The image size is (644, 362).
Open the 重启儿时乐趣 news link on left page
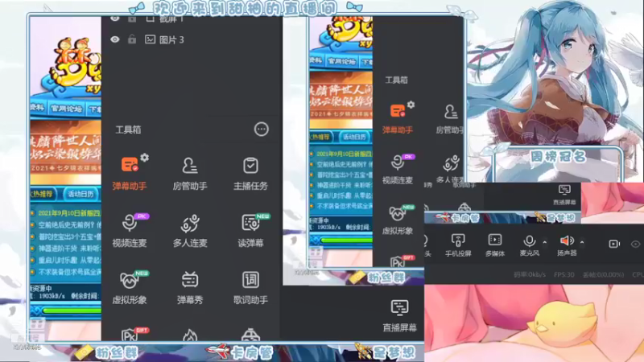tap(68, 260)
